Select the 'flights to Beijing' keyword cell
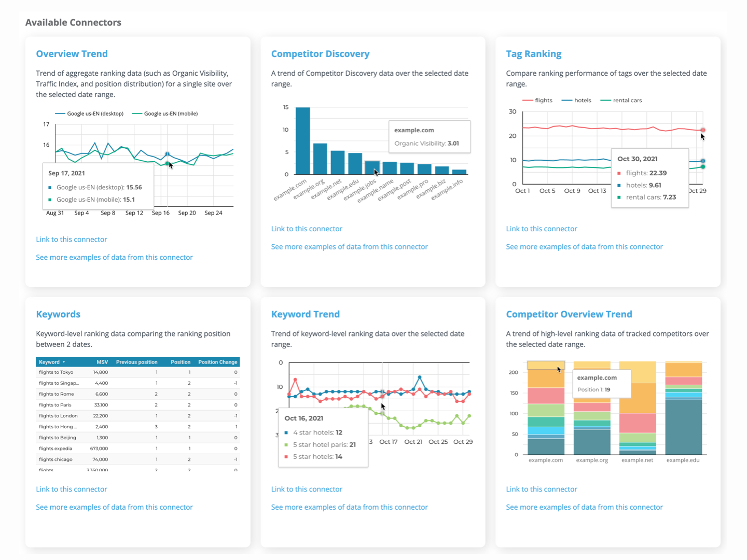This screenshot has width=747, height=560. coord(57,438)
